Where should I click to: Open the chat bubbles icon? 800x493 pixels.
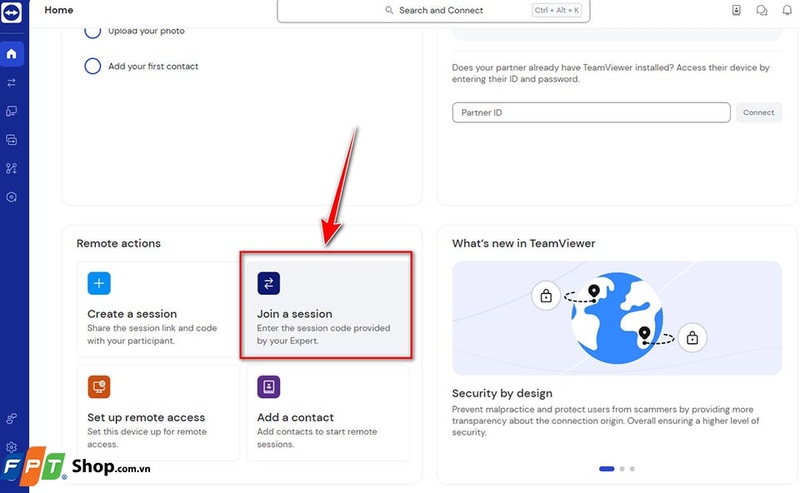point(762,11)
